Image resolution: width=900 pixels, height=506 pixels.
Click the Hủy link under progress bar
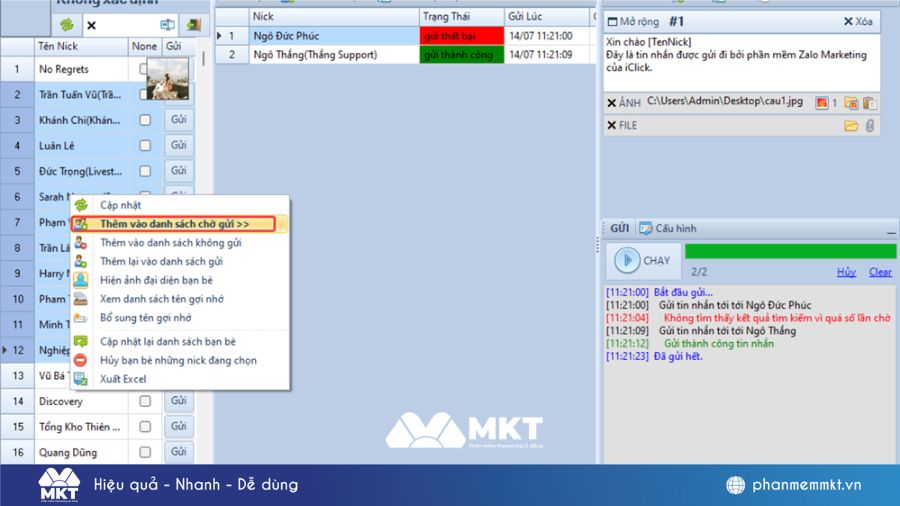pyautogui.click(x=846, y=272)
